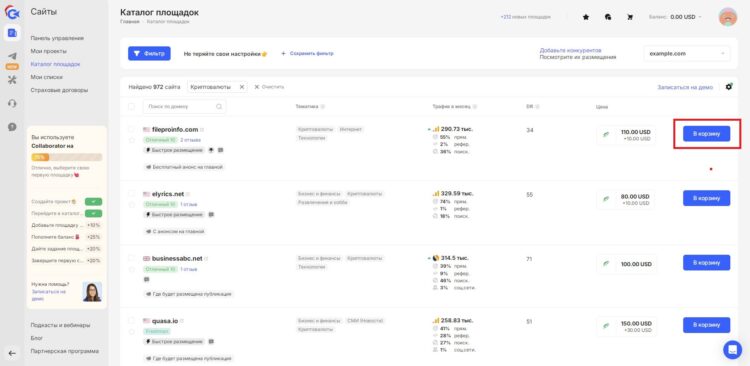Click the comment icon in the elyrics.net row

[x=211, y=214]
